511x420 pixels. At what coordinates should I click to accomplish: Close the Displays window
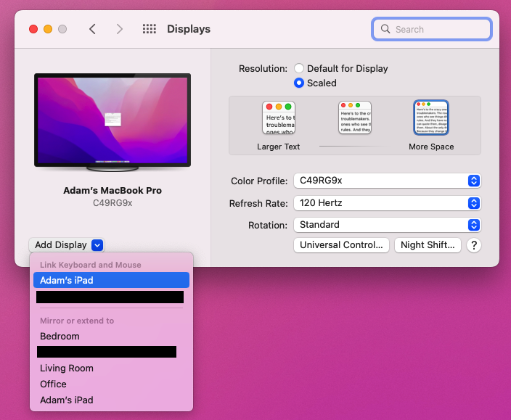[x=33, y=29]
